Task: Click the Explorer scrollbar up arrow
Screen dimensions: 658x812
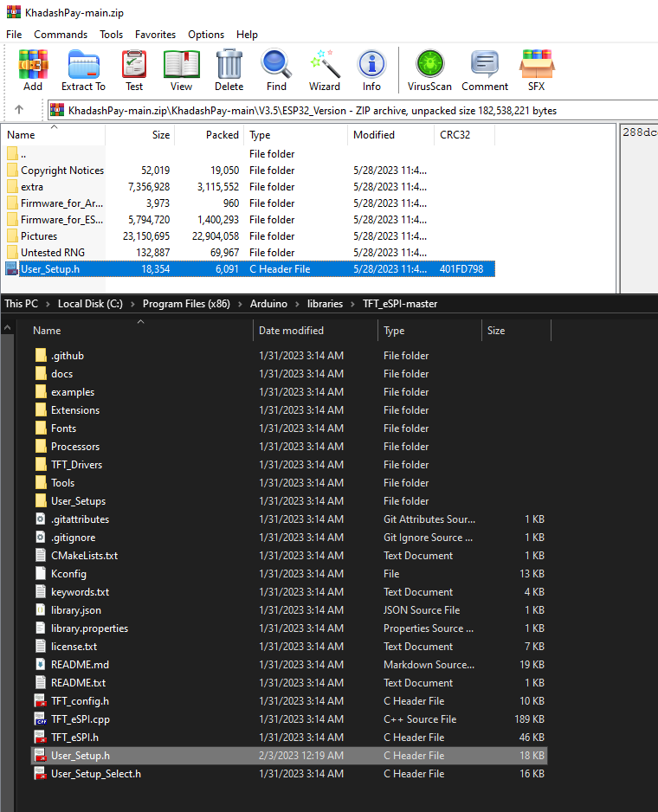Action: click(7, 327)
